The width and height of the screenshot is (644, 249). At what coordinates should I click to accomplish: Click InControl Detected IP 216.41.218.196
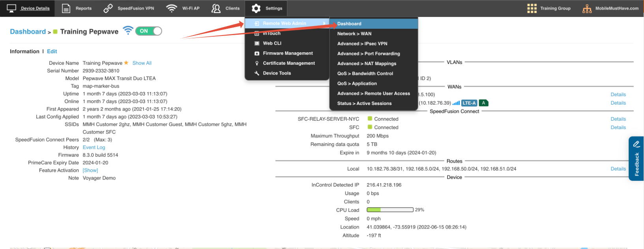(x=384, y=185)
